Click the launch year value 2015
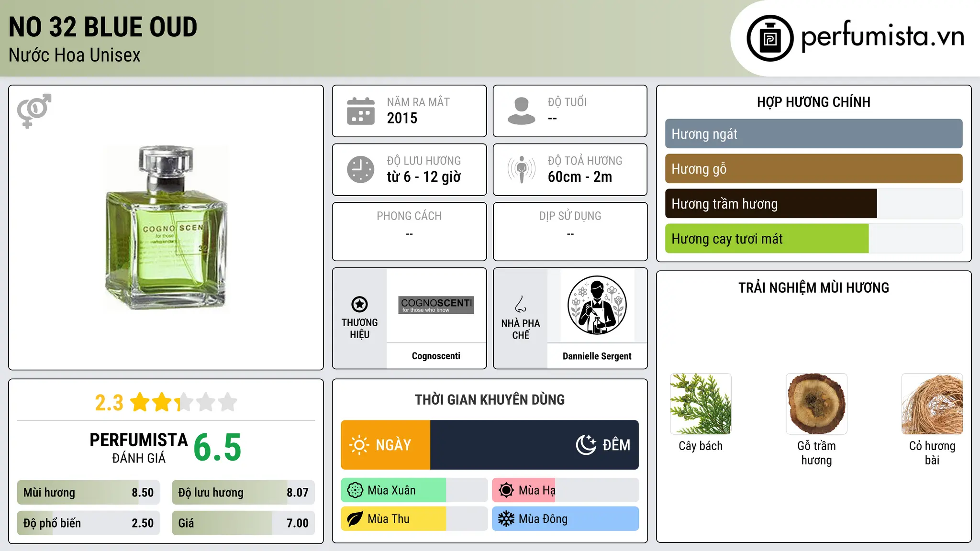The image size is (980, 551). coord(402,118)
